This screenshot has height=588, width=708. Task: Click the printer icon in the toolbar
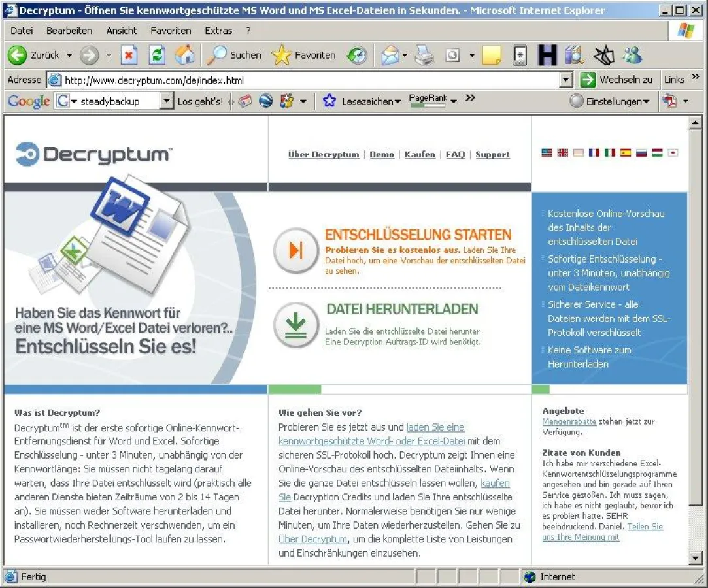(x=424, y=56)
